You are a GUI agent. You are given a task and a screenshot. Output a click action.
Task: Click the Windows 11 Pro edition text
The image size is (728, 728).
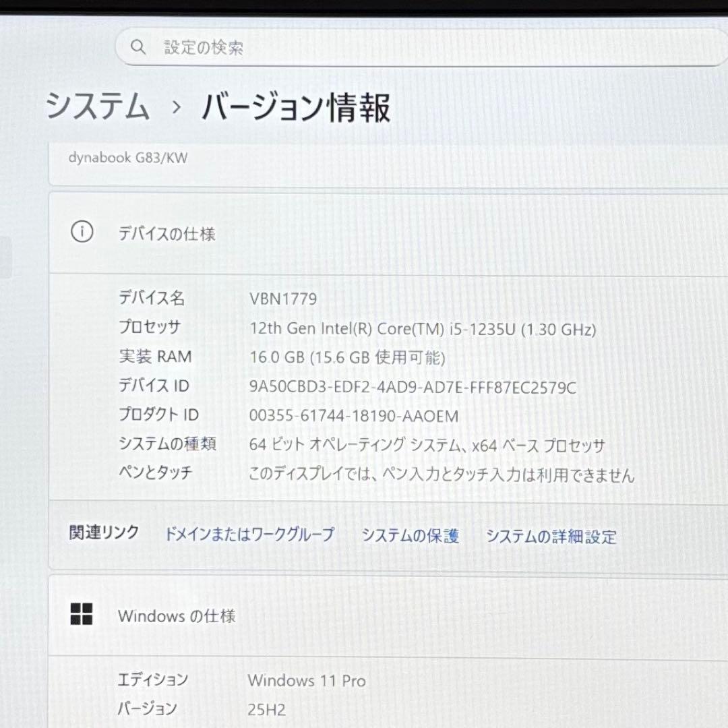click(x=307, y=681)
